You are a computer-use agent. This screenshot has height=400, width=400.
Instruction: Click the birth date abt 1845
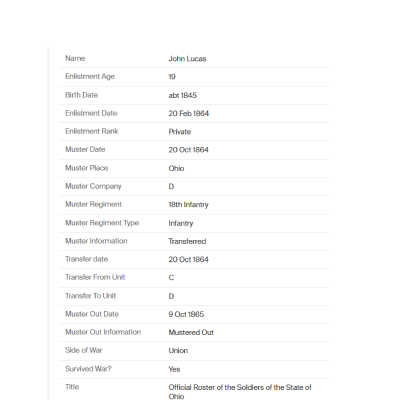click(183, 95)
